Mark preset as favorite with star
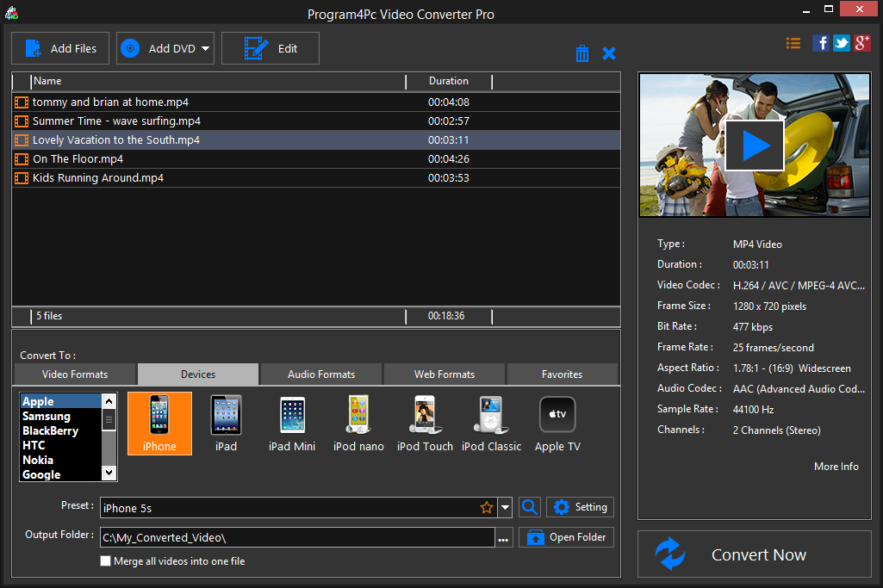This screenshot has width=883, height=588. pos(487,507)
